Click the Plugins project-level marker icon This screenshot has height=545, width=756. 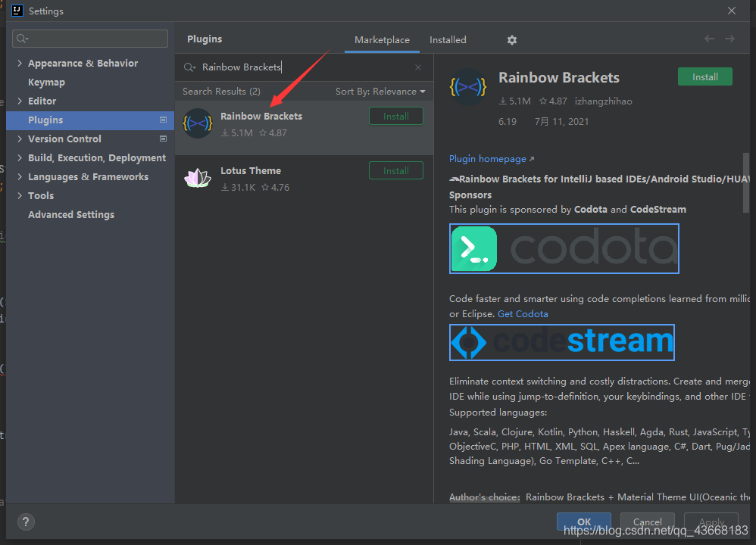coord(163,120)
